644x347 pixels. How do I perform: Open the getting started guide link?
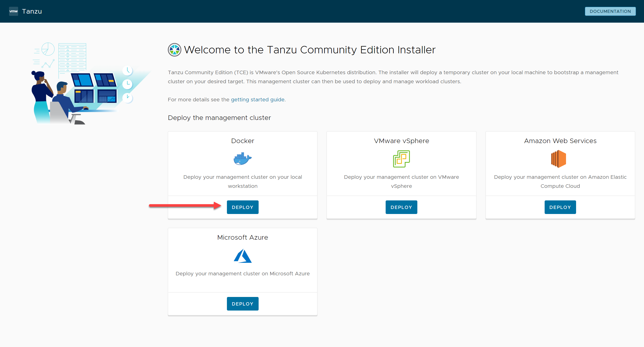pos(258,100)
